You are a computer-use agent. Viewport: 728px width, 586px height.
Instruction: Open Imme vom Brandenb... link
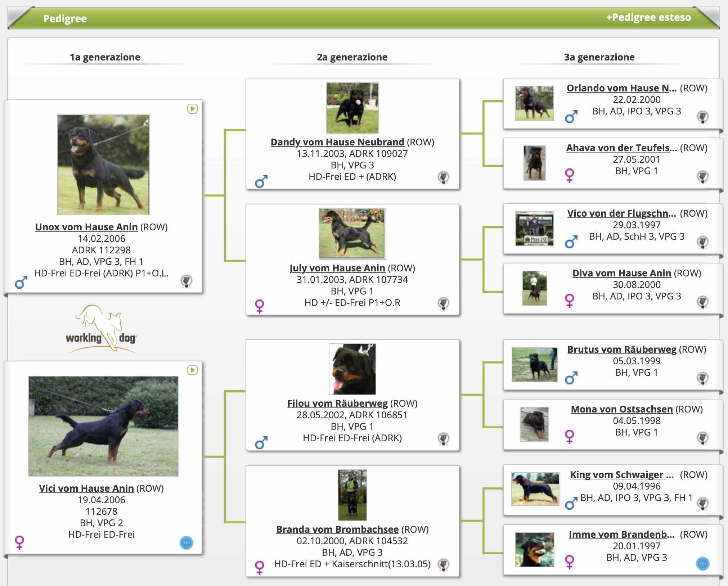pos(622,535)
